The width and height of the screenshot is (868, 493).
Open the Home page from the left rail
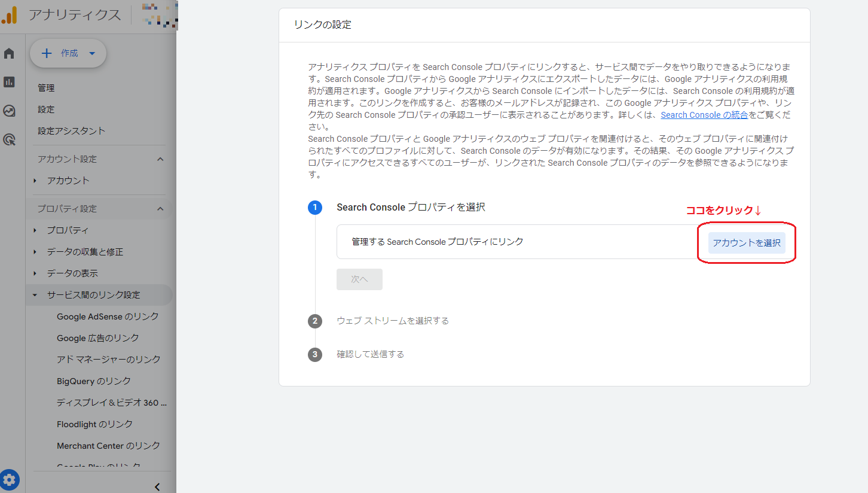click(x=9, y=53)
